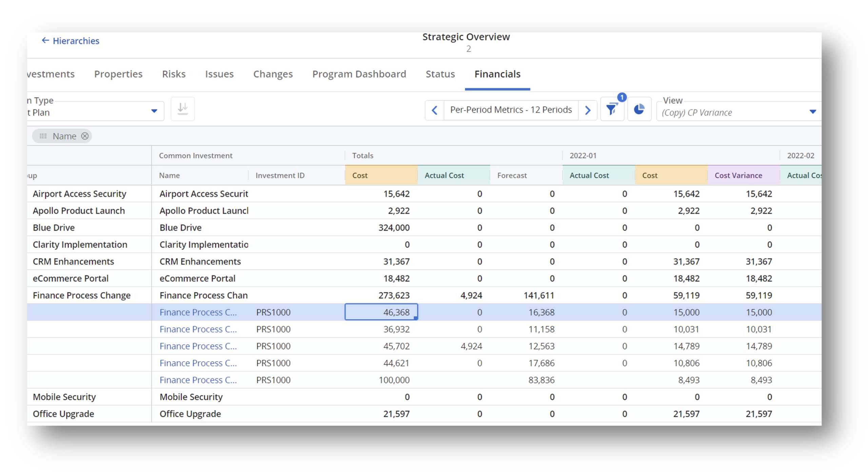This screenshot has height=473, width=868.
Task: Click the 2022-01 period header
Action: point(583,155)
